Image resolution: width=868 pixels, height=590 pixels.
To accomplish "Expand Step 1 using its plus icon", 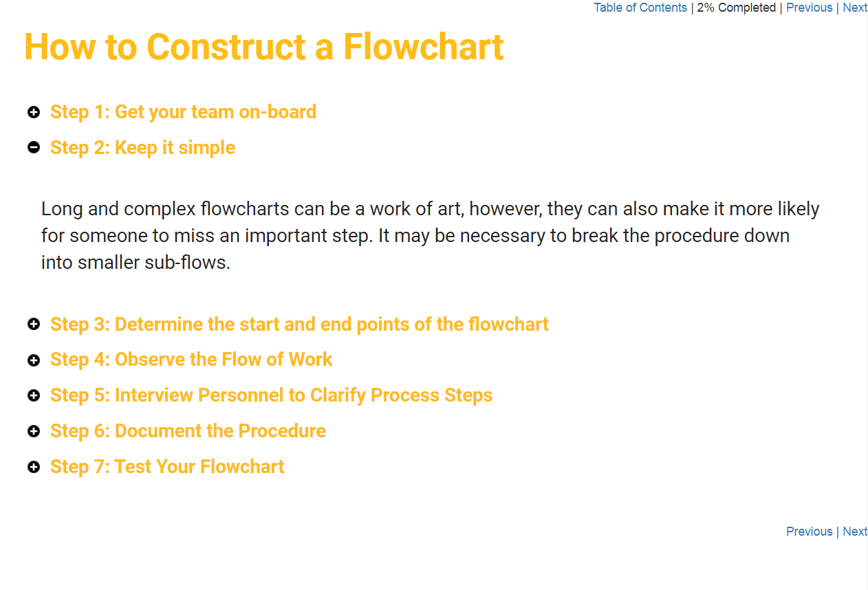I will click(34, 112).
